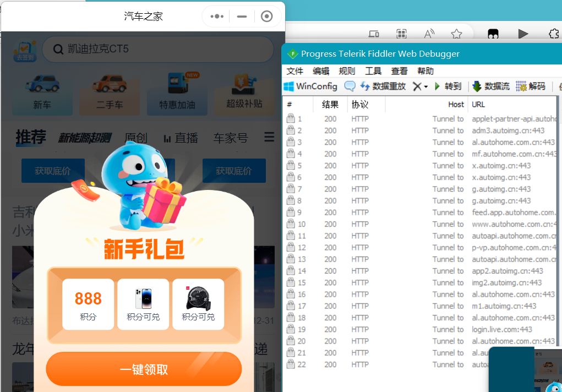This screenshot has width=562, height=392.
Task: Click the 数据重放 replay toolbar button
Action: click(383, 86)
